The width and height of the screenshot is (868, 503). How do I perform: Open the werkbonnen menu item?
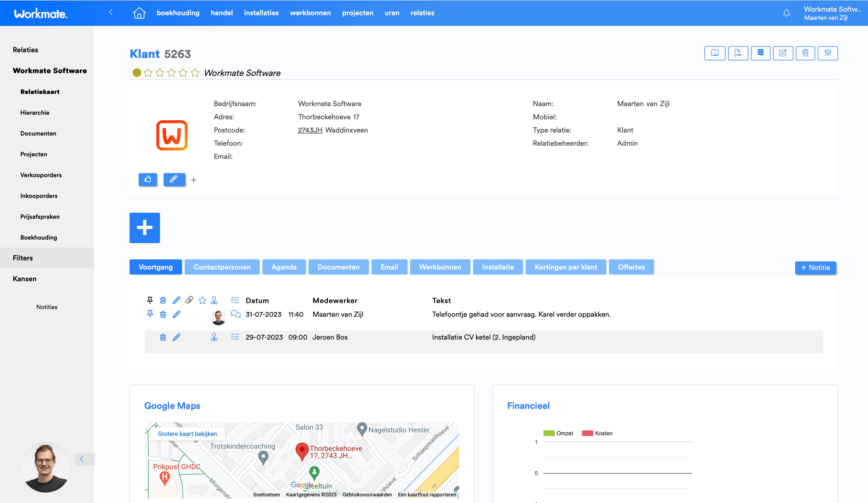310,13
